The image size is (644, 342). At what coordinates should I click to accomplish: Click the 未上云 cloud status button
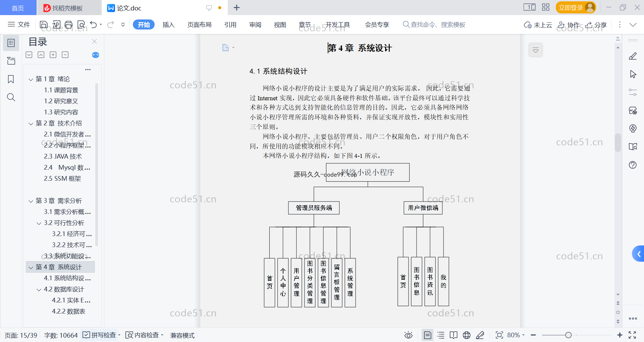[x=538, y=25]
